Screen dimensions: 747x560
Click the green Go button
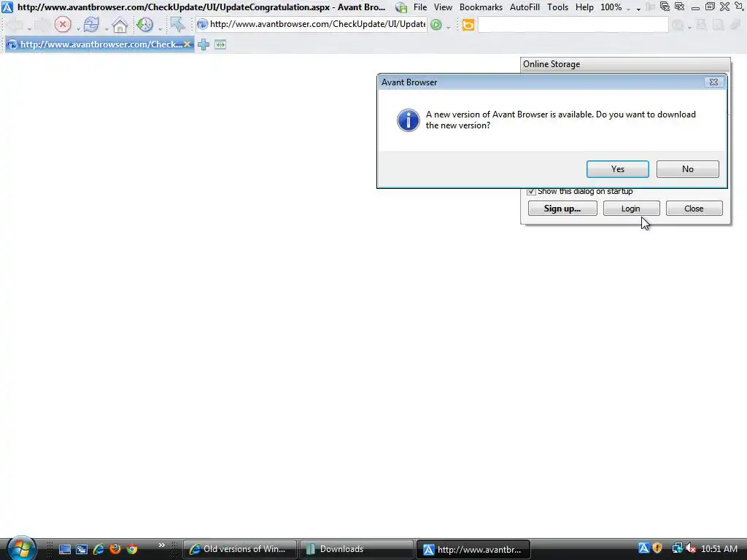pyautogui.click(x=436, y=25)
